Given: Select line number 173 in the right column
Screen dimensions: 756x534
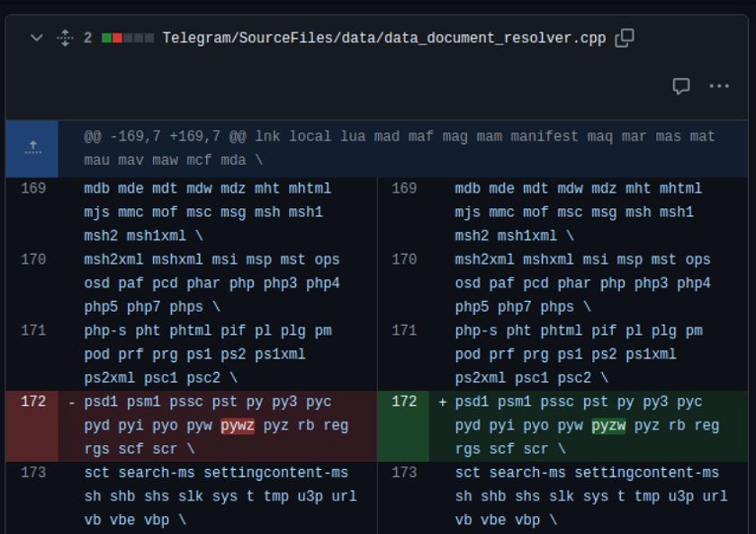Looking at the screenshot, I should (404, 473).
